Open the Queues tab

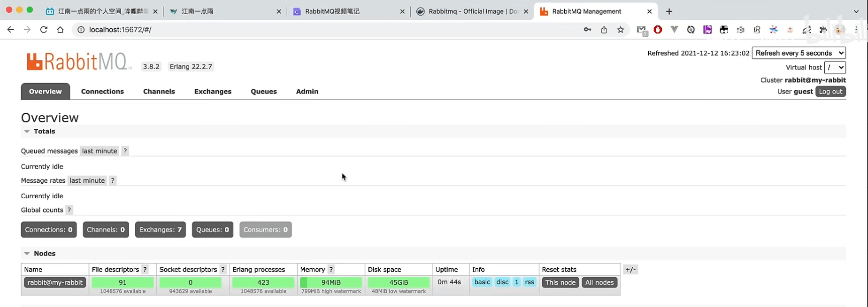(264, 91)
